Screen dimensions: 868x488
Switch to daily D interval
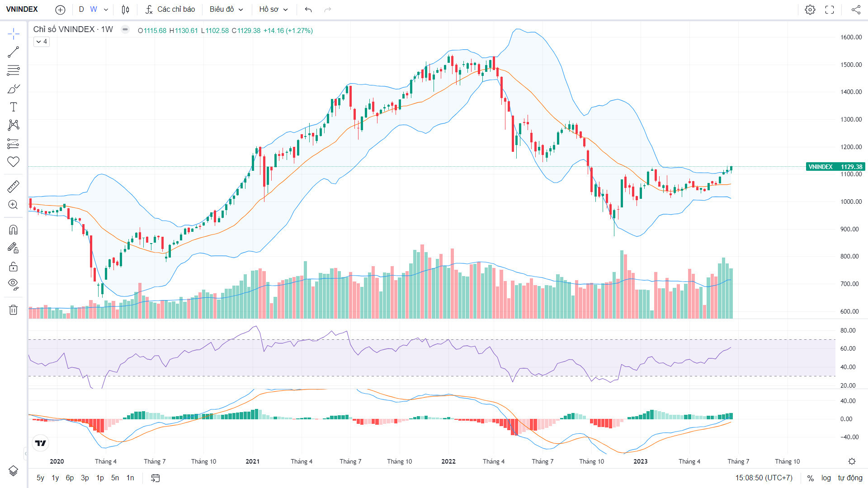pos(81,9)
